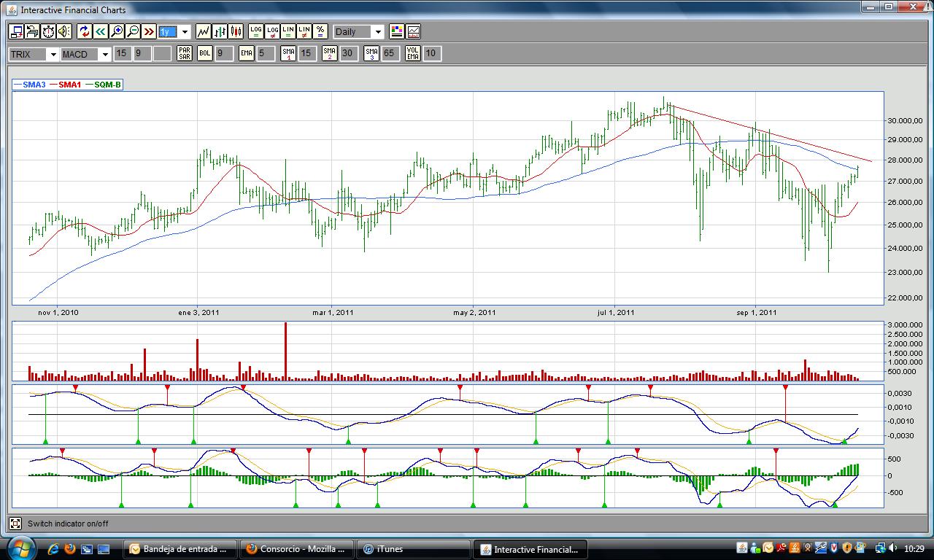Open the color palette settings icon
The image size is (934, 560).
tap(396, 31)
